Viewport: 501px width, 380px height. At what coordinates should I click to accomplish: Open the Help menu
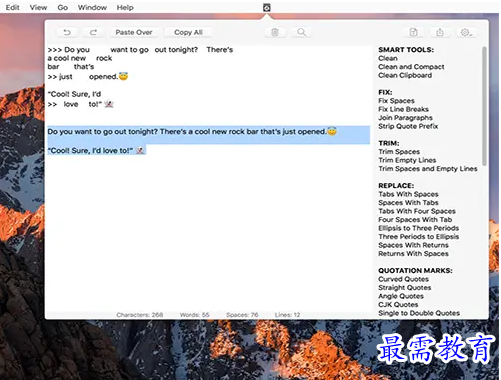[125, 7]
